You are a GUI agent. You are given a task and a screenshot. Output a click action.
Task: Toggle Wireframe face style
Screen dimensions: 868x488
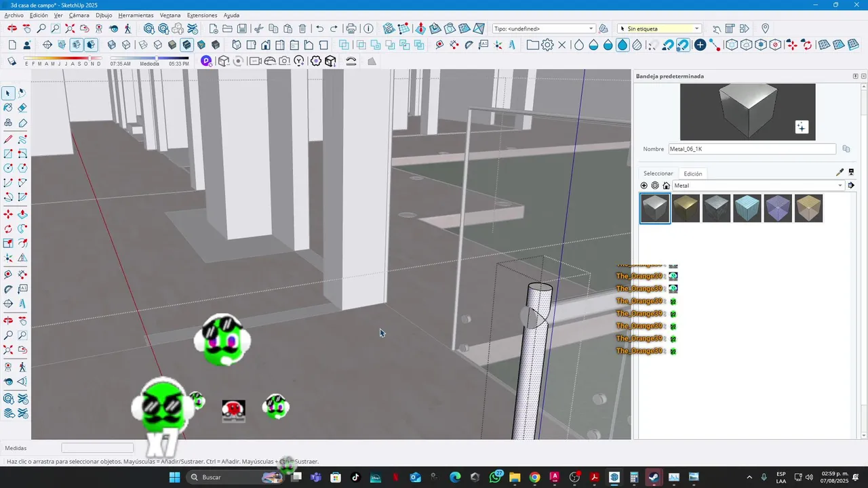point(143,45)
